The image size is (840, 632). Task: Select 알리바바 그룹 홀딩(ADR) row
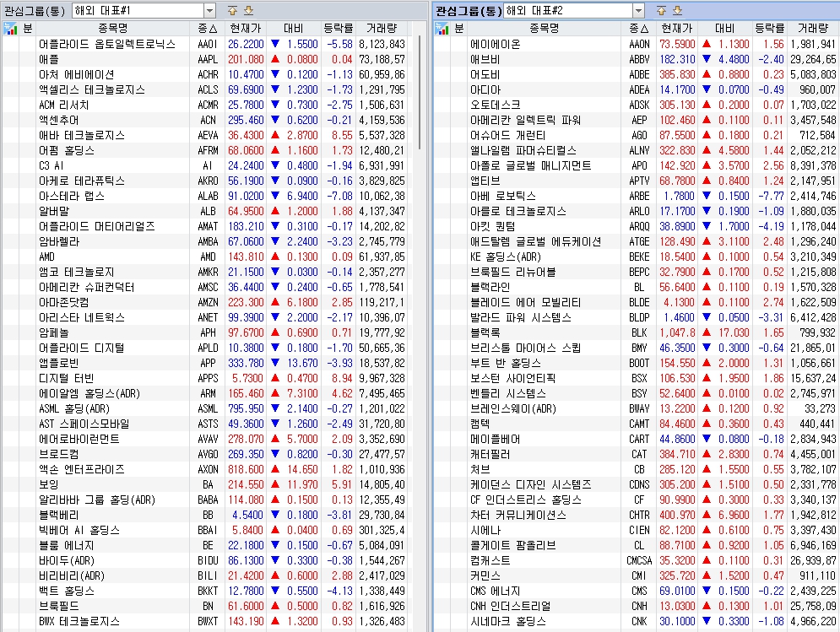click(203, 500)
